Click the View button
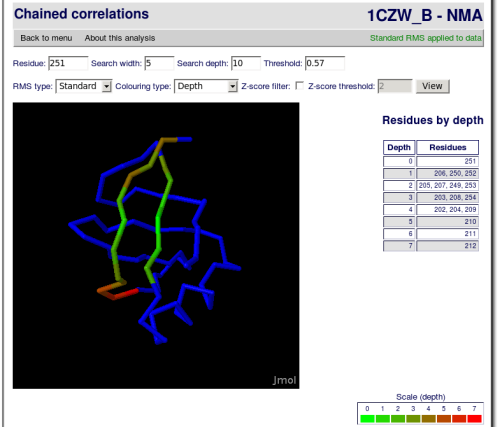 [x=432, y=86]
